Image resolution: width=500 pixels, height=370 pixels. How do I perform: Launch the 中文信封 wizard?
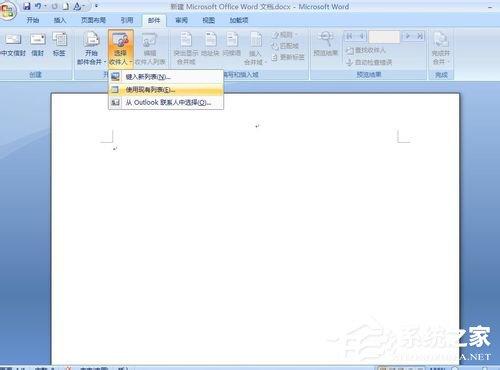[x=13, y=44]
